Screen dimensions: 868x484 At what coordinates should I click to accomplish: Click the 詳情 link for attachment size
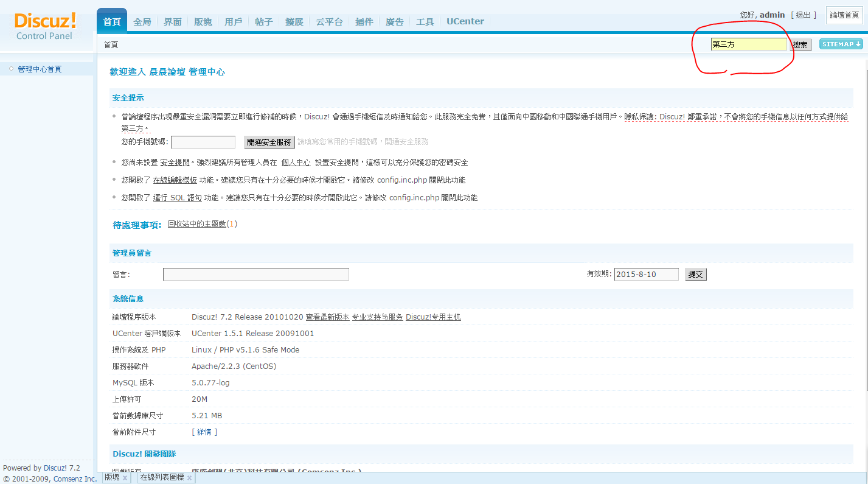click(x=204, y=432)
